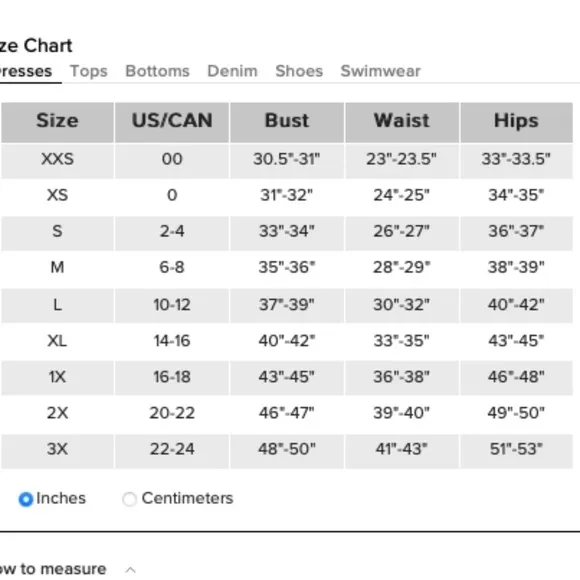Click the Centimeters label text
This screenshot has width=580, height=580.
coord(188,498)
